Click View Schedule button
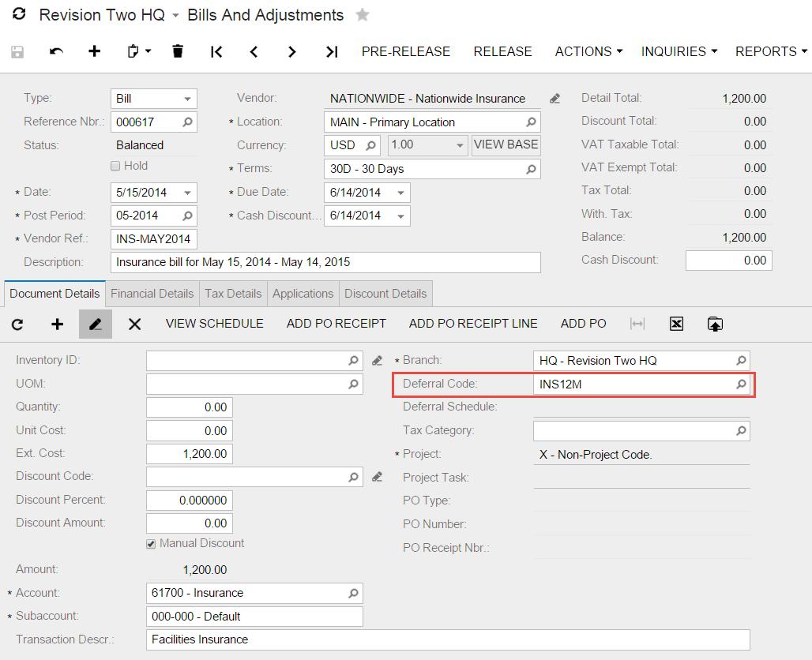This screenshot has height=660, width=812. click(x=214, y=324)
